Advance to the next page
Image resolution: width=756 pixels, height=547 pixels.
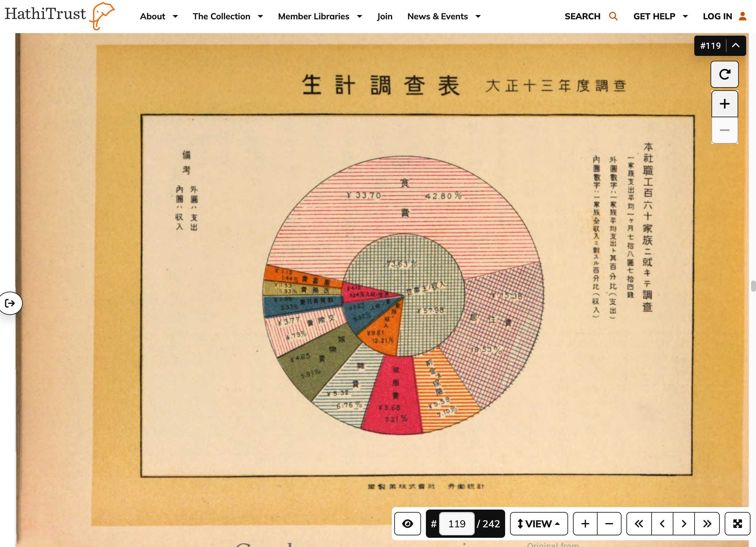pyautogui.click(x=684, y=524)
